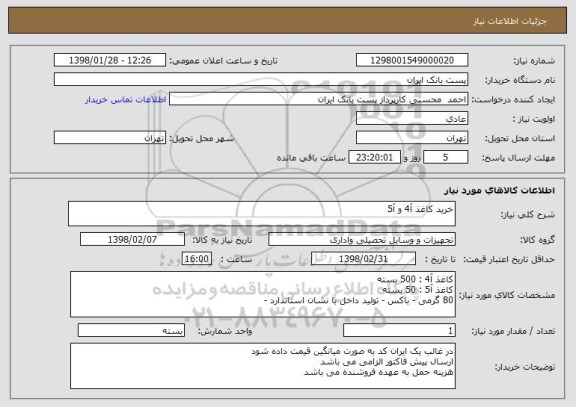Click the label اولویت نیاز
The height and width of the screenshot is (407, 576).
[534, 119]
